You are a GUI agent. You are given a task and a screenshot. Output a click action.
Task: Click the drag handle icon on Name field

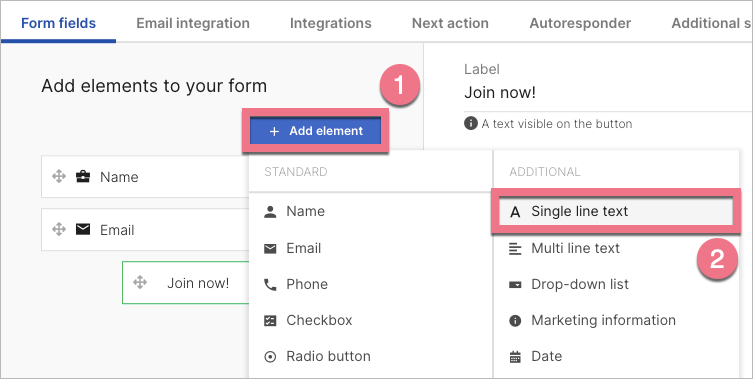(x=59, y=176)
